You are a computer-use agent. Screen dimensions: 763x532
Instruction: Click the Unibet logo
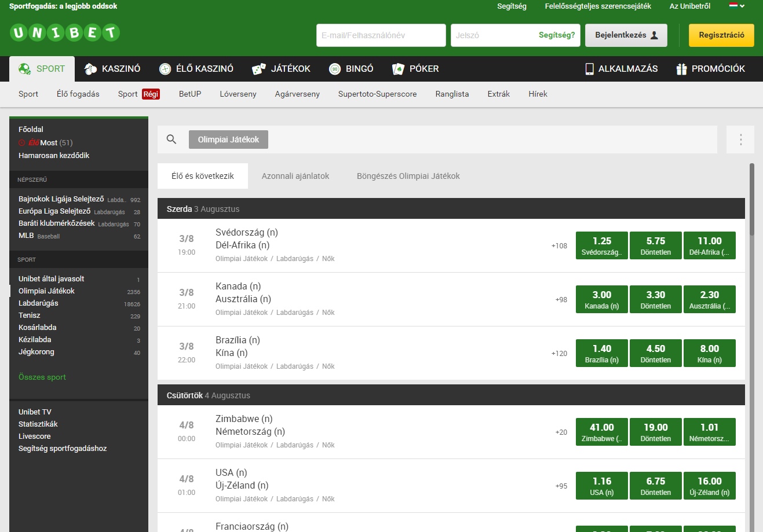65,32
